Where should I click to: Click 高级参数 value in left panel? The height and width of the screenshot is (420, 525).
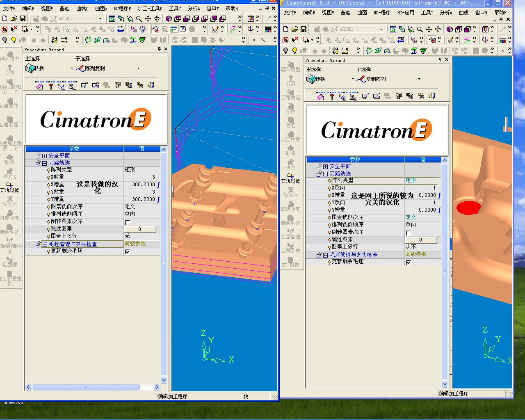pos(135,244)
